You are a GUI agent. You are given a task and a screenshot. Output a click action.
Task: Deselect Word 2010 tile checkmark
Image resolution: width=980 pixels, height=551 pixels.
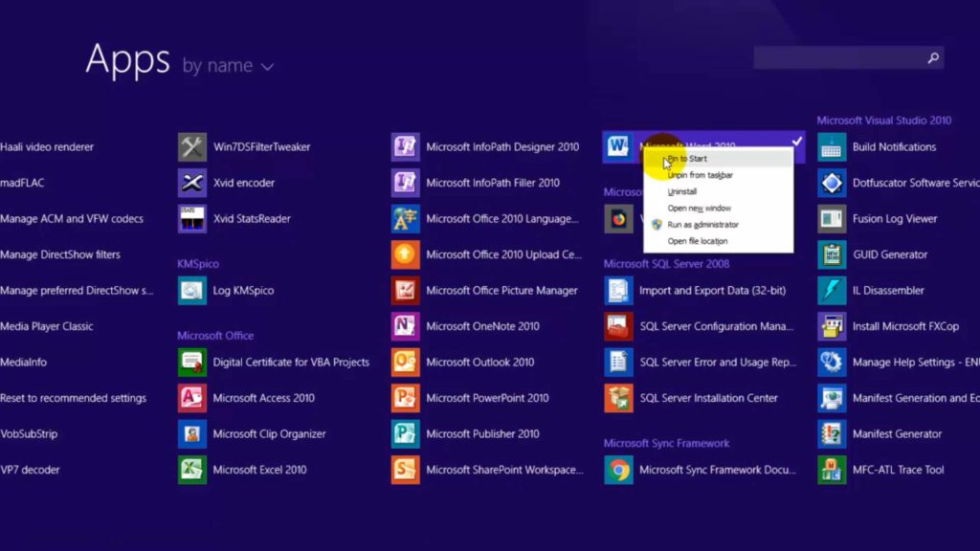[x=797, y=142]
